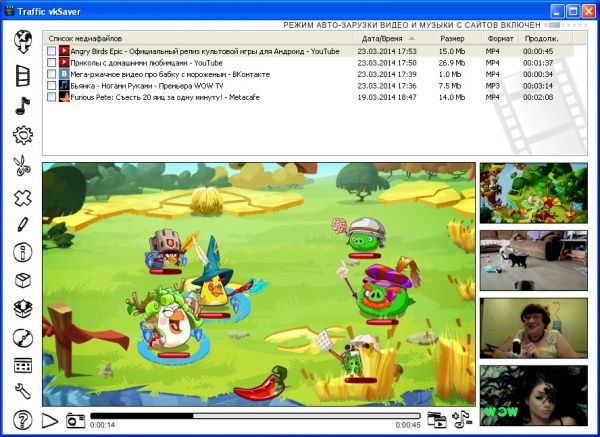This screenshot has height=437, width=600.
Task: Check the Мега-ржачное видео row checkbox
Action: click(51, 74)
